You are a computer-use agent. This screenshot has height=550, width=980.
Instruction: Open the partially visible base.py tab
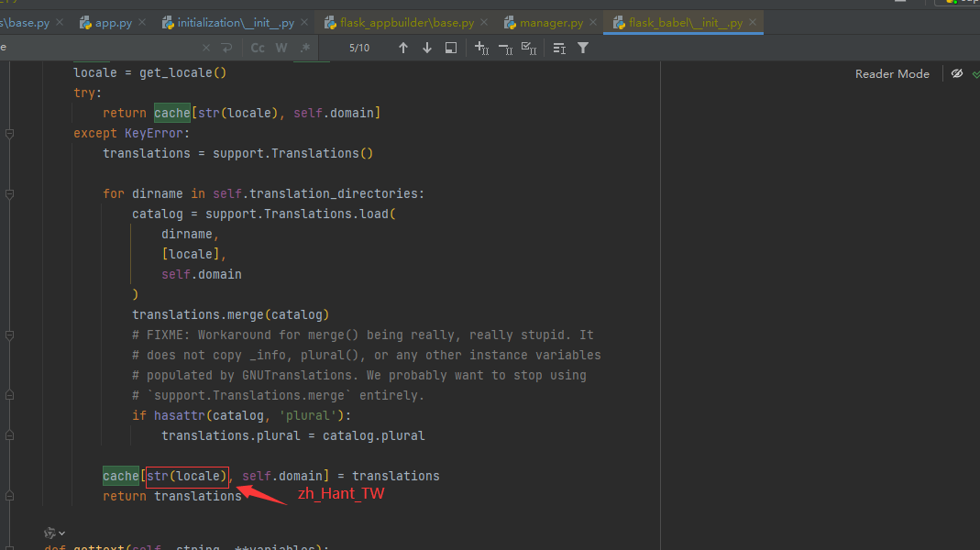tap(25, 23)
